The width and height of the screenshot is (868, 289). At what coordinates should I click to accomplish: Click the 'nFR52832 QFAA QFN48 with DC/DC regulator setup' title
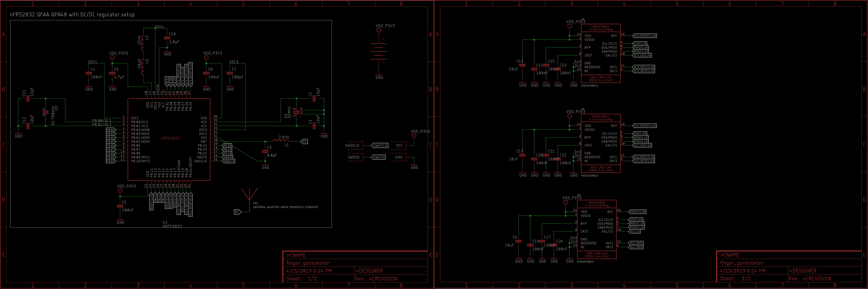coord(72,15)
